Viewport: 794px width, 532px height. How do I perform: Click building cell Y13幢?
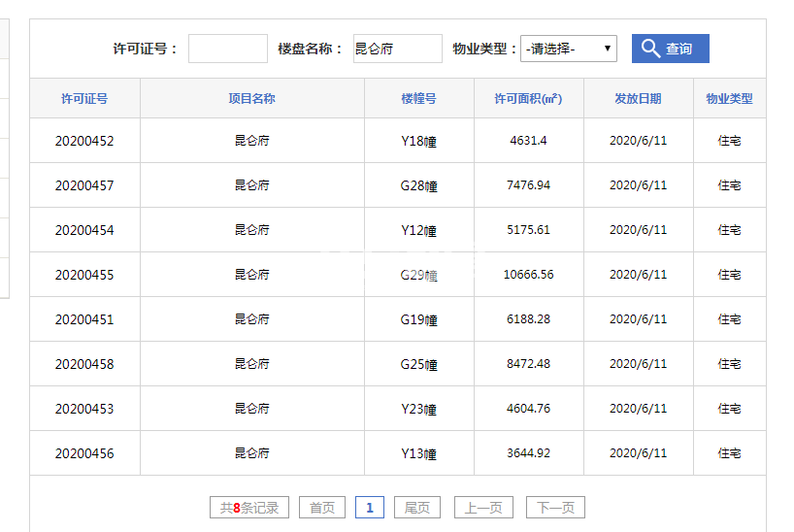click(418, 453)
